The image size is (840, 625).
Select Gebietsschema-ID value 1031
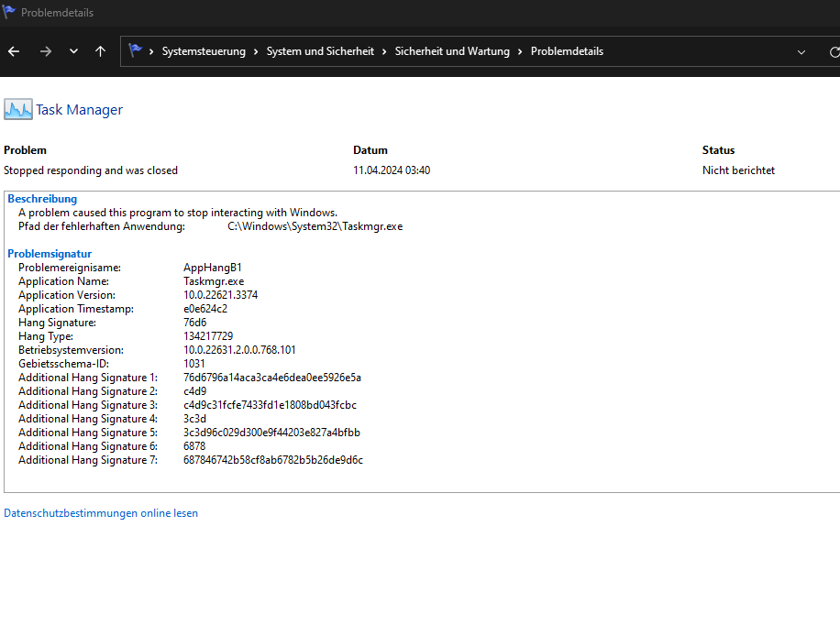(193, 364)
